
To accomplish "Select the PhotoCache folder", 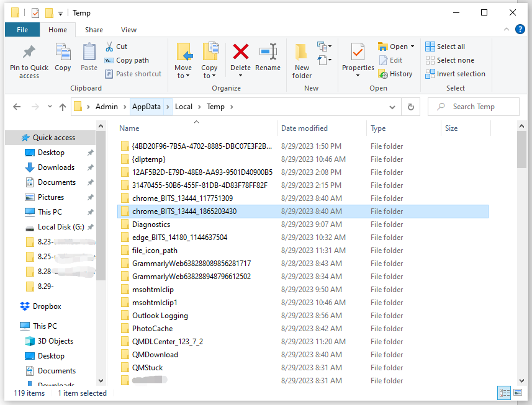I will coord(152,329).
